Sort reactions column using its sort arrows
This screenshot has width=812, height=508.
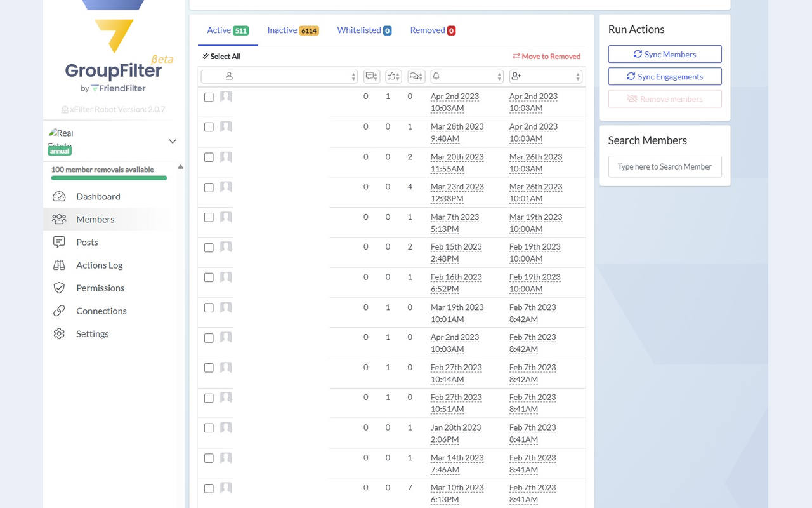(x=398, y=77)
